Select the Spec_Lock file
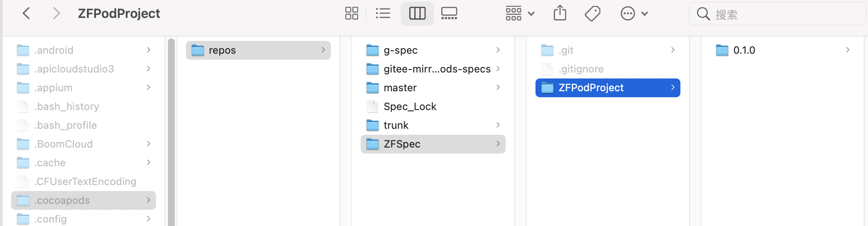This screenshot has width=868, height=226. click(x=433, y=107)
